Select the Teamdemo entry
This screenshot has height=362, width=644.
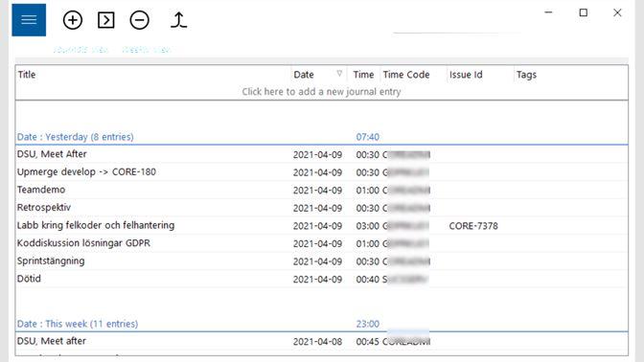pos(322,190)
